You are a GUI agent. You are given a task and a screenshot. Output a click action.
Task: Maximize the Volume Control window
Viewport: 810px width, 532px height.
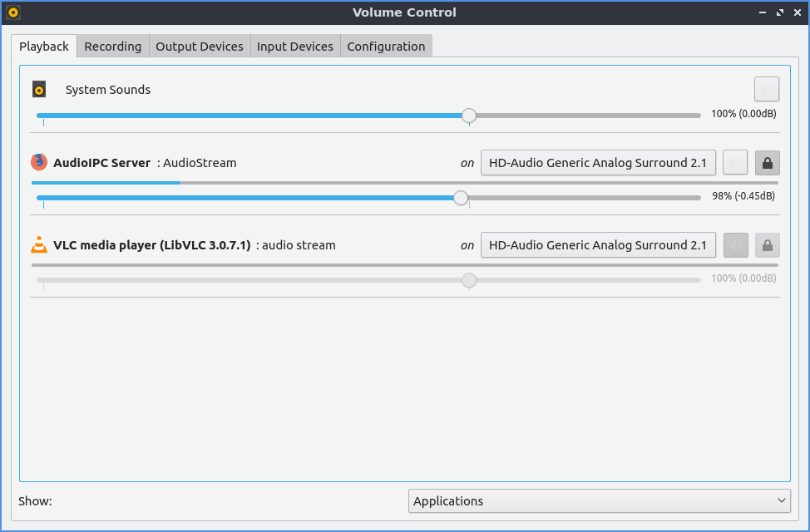point(780,12)
